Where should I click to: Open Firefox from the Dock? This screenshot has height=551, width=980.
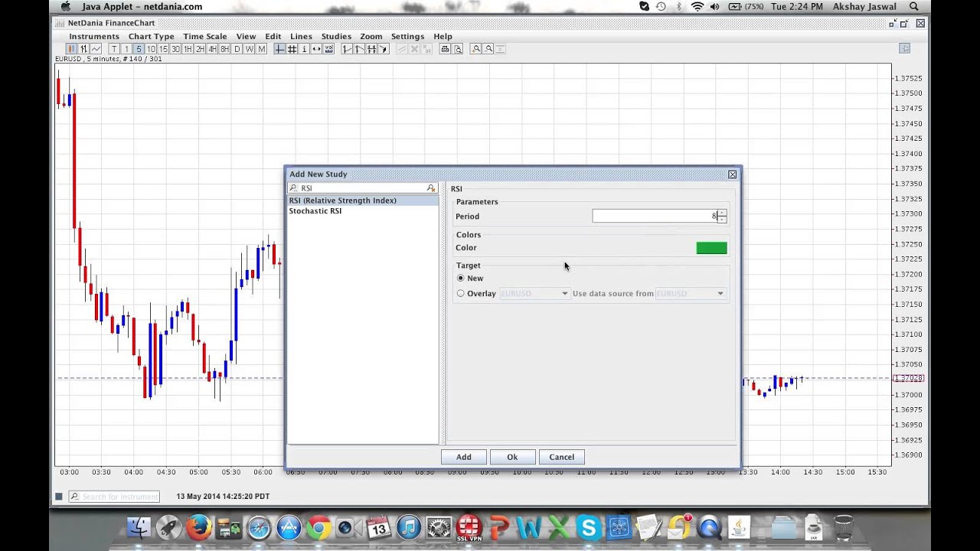coord(199,527)
